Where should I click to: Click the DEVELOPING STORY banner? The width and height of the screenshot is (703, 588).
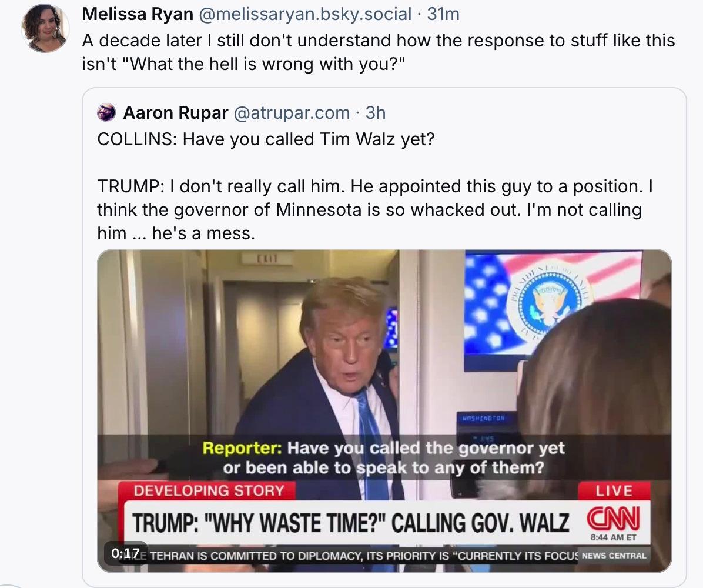click(209, 490)
